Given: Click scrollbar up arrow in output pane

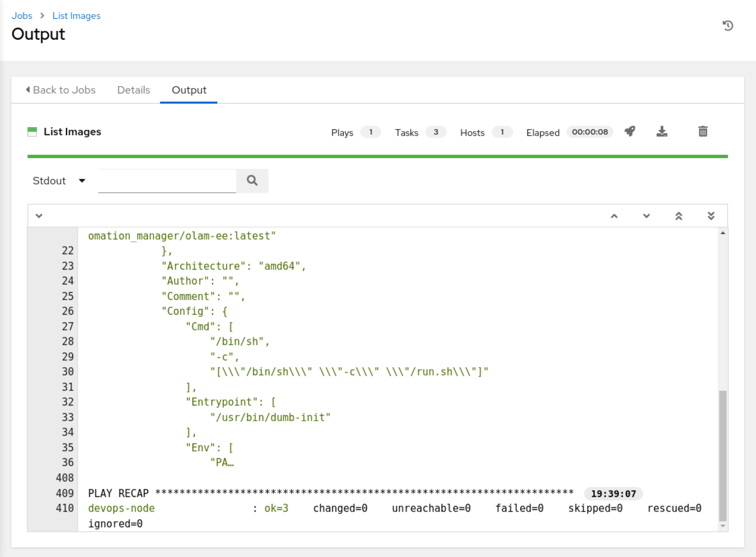Looking at the screenshot, I should [723, 233].
